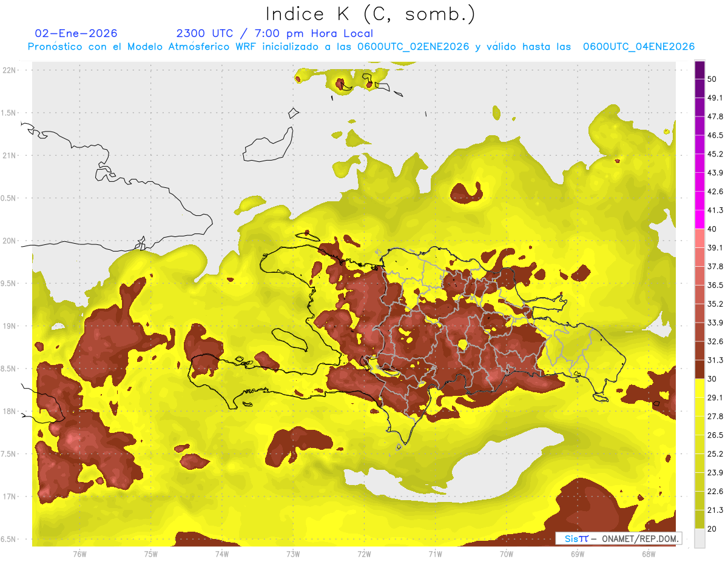Click the '69W' longitude label
Screen dimensions: 728x562
pos(577,554)
